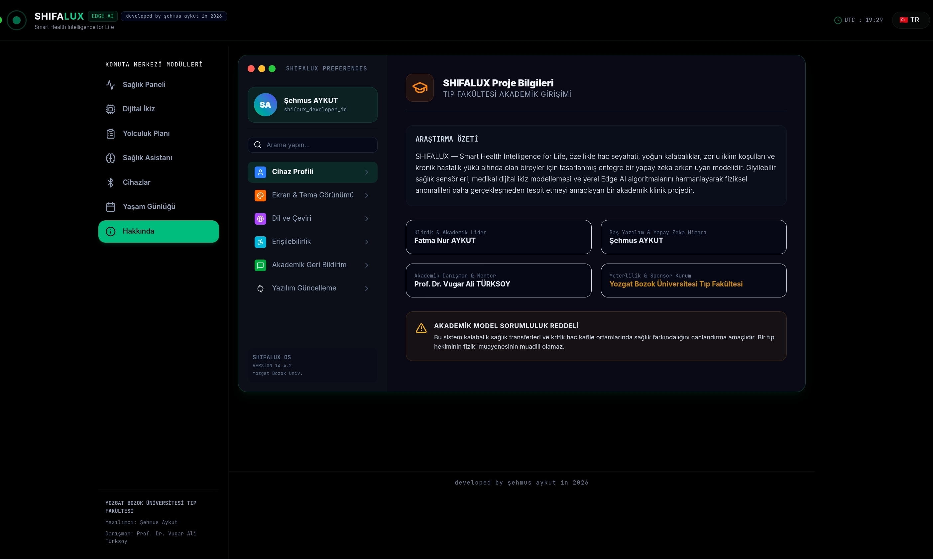Screen dimensions: 933x560
Task: Go to the Dijital İkiz module
Action: [159, 109]
